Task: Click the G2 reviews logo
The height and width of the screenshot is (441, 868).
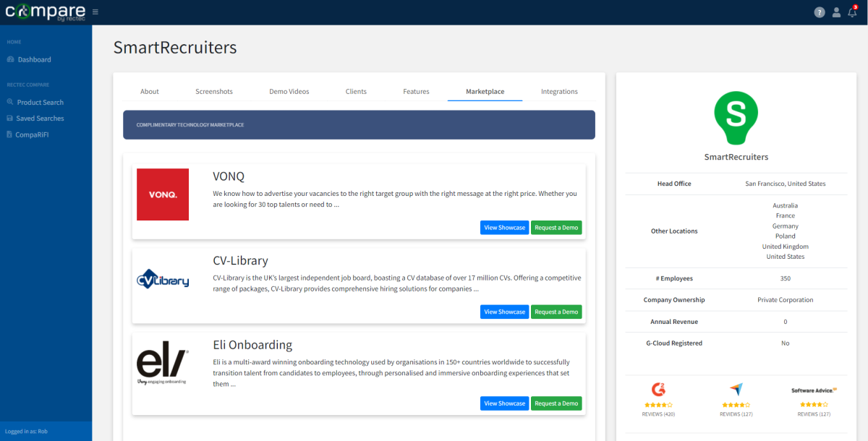Action: pos(658,390)
